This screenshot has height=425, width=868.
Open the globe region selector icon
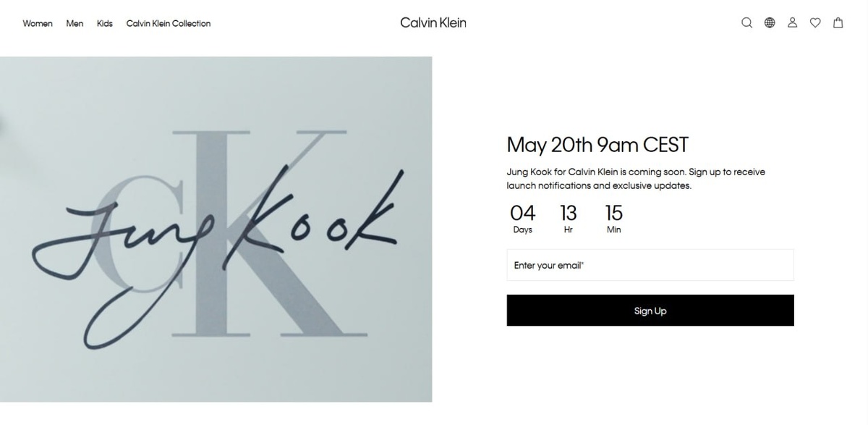[770, 22]
